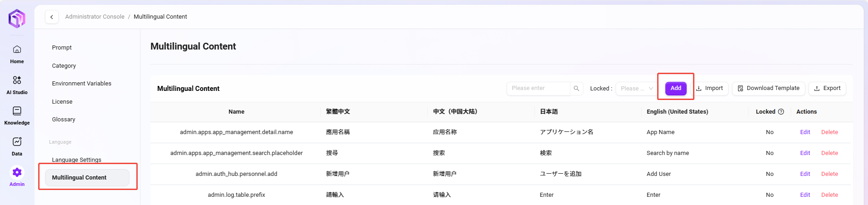
Task: Select the Admin gear icon
Action: point(17,173)
